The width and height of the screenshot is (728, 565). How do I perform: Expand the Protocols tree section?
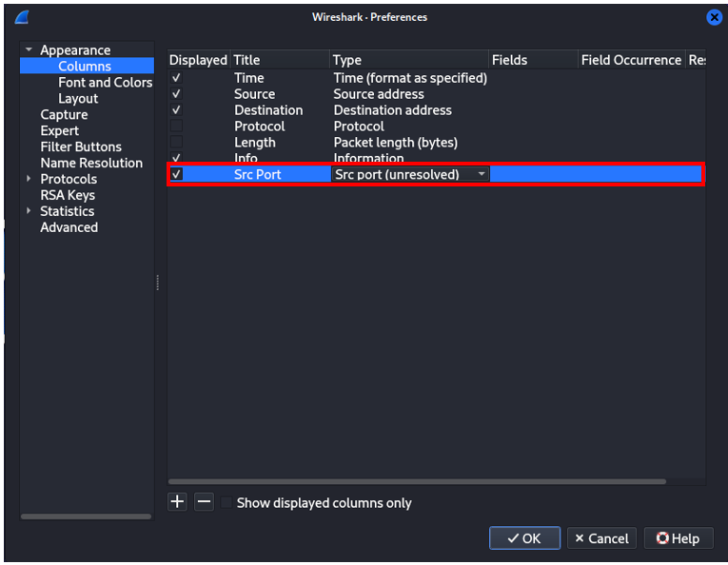click(x=29, y=179)
